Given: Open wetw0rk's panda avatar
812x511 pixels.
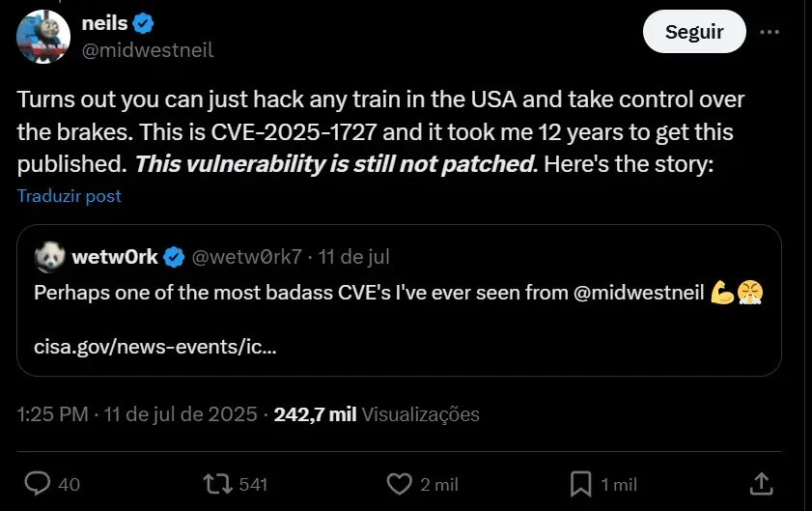Looking at the screenshot, I should (48, 257).
